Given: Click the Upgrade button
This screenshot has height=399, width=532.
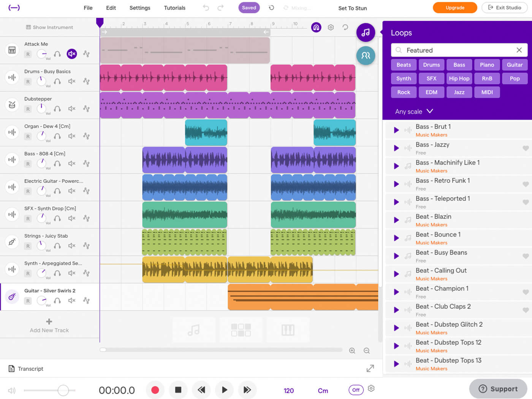Looking at the screenshot, I should 455,7.
